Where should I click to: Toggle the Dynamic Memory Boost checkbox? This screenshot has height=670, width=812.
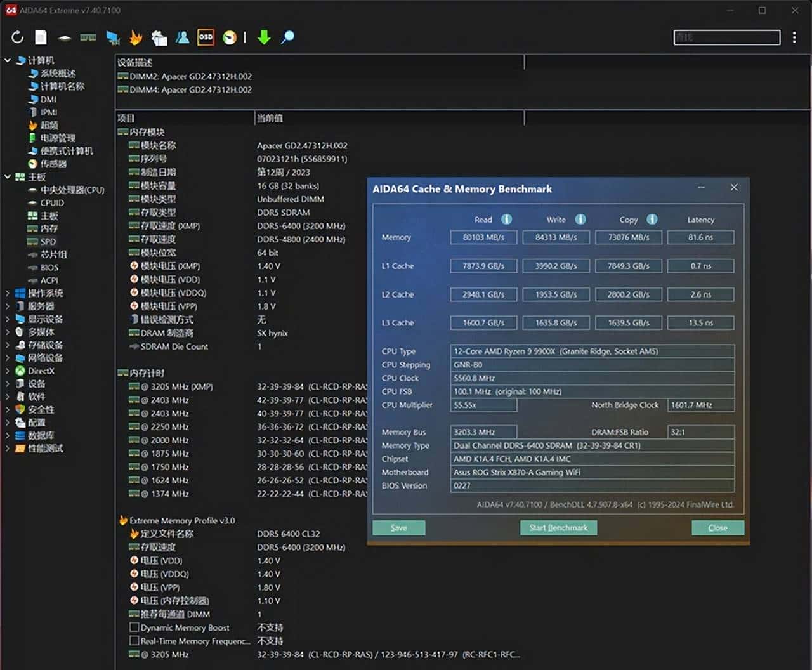click(134, 627)
